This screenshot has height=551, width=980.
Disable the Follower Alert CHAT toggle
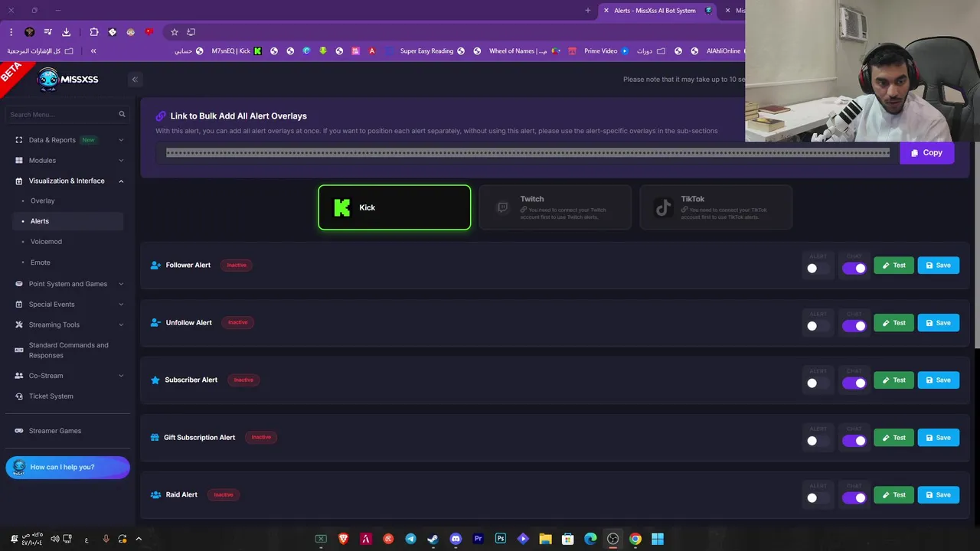coord(854,269)
